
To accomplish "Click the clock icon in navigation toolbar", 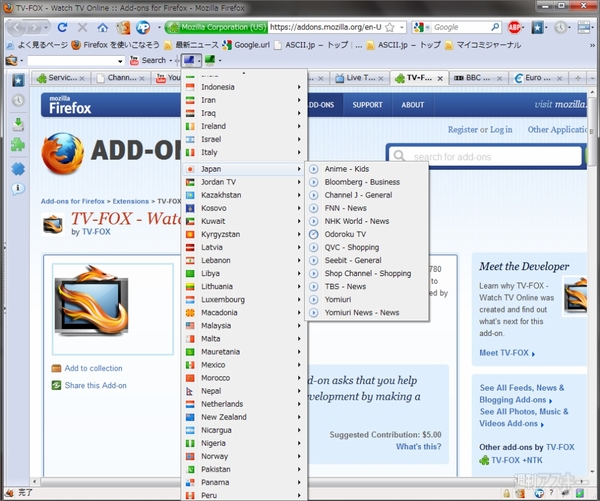I will coord(560,27).
